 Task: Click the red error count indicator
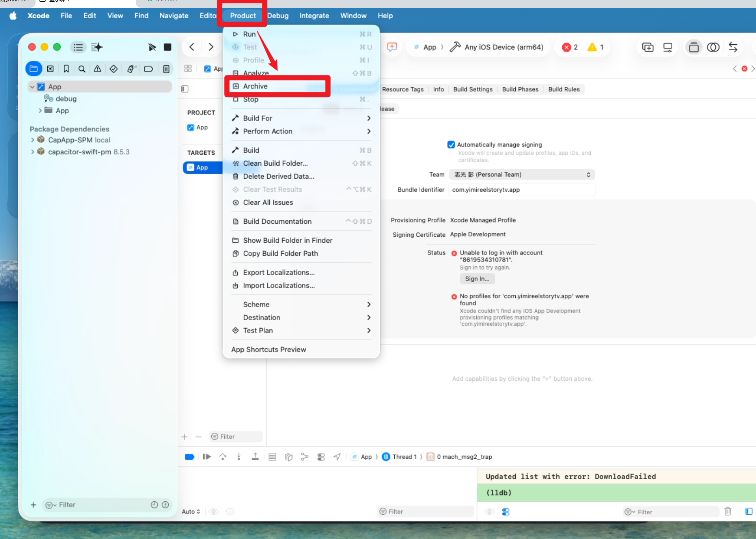(x=570, y=47)
